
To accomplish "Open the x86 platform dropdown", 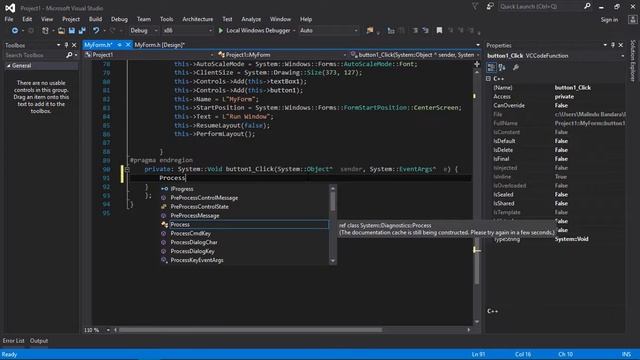I will [x=211, y=31].
